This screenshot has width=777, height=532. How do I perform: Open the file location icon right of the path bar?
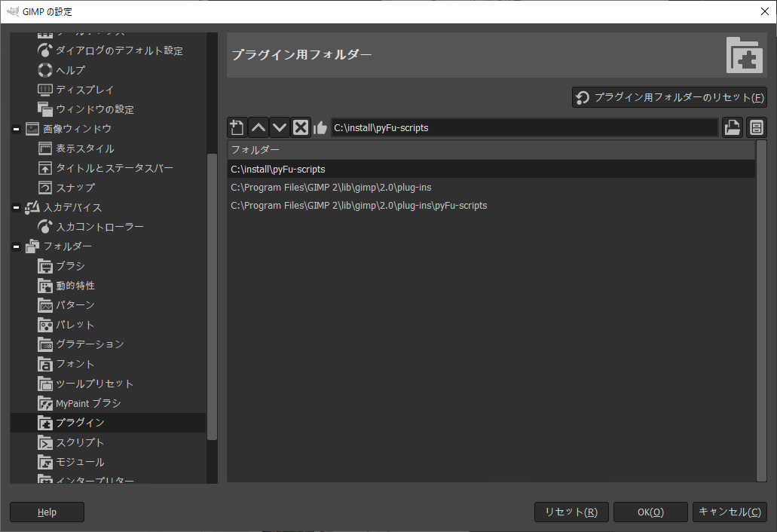pyautogui.click(x=756, y=127)
